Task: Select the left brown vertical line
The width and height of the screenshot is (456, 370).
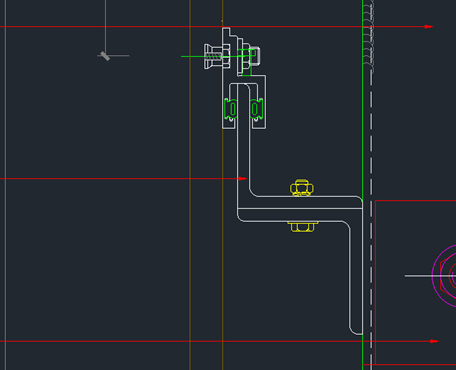Action: coord(190,185)
